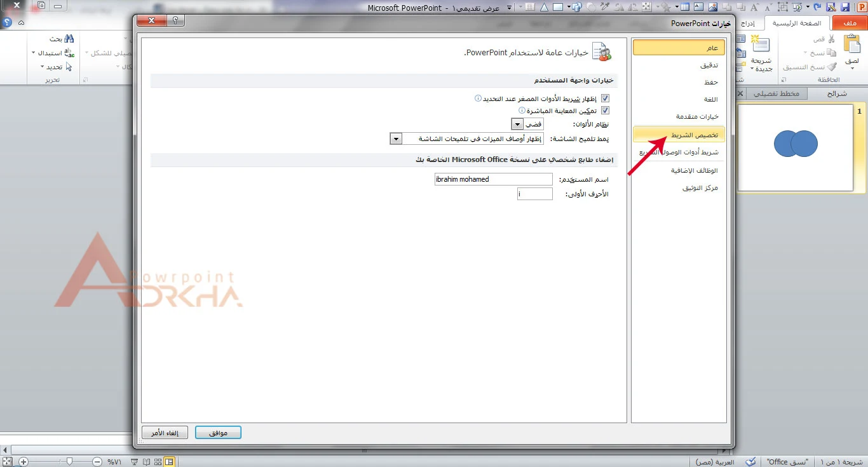Click the Replace ab-ac icon in the ribbon
The image size is (868, 467).
[x=69, y=53]
